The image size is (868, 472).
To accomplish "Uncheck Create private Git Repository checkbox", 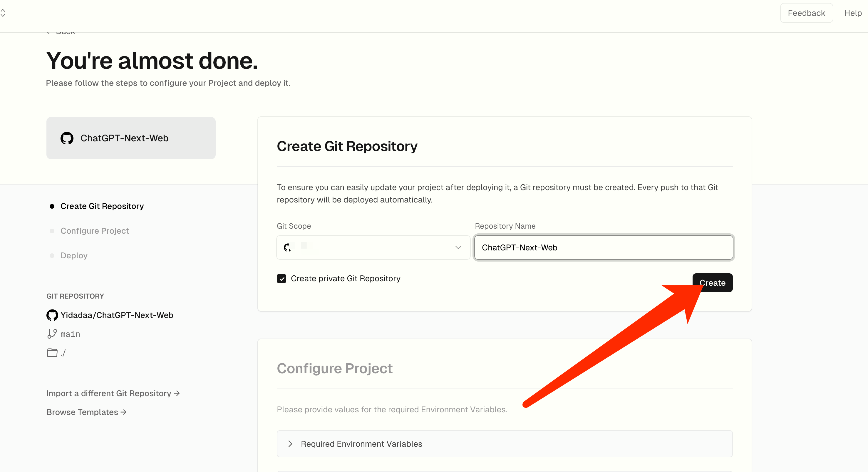I will tap(281, 279).
